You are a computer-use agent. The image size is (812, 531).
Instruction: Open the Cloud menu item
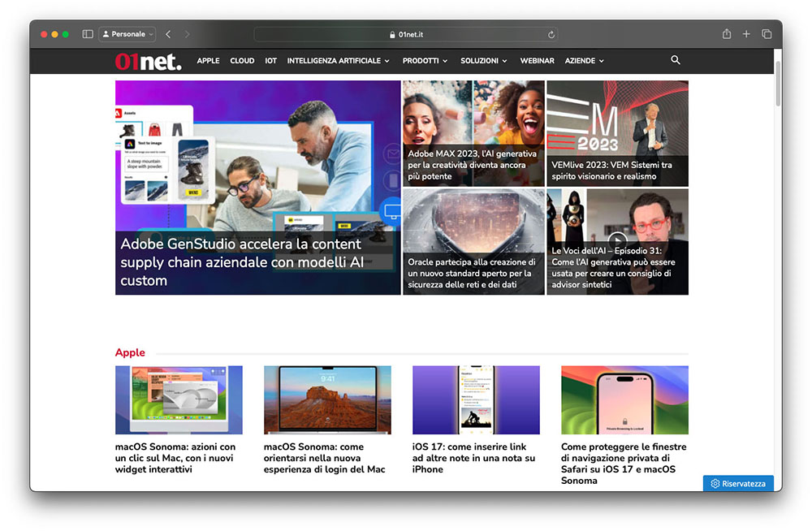point(242,61)
